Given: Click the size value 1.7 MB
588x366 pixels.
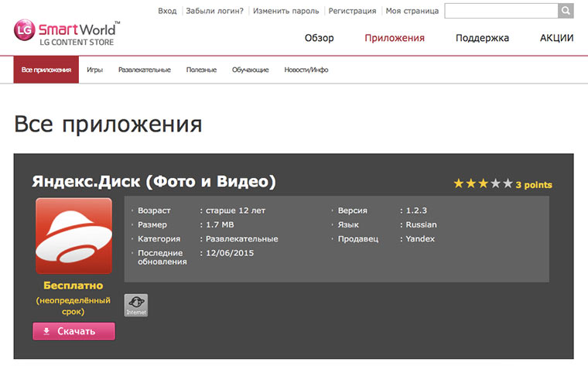Looking at the screenshot, I should pos(220,224).
